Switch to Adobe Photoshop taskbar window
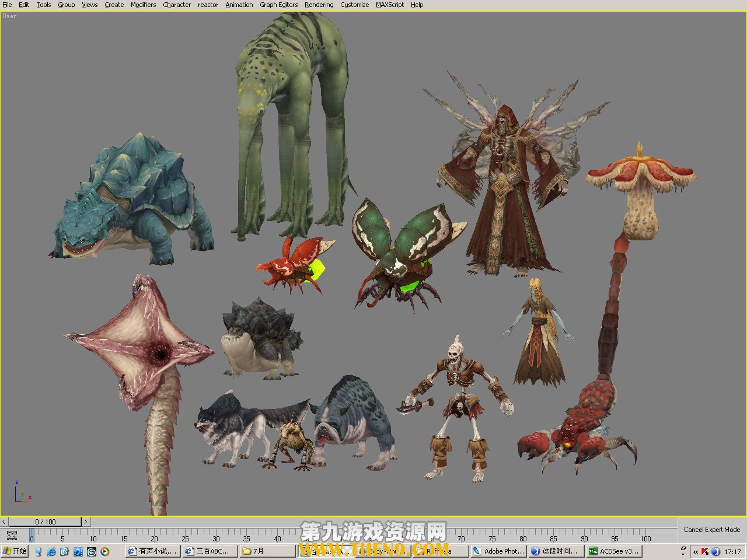 (x=498, y=551)
